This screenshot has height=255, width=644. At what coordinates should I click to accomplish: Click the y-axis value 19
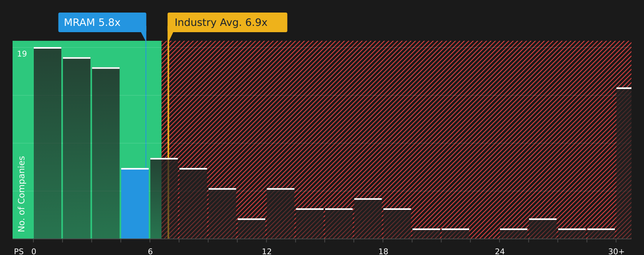[x=22, y=54]
